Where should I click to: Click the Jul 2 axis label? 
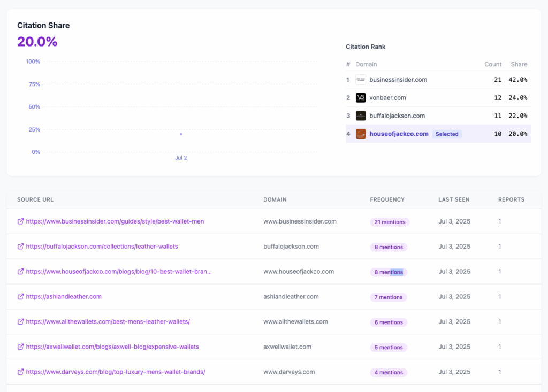[181, 158]
